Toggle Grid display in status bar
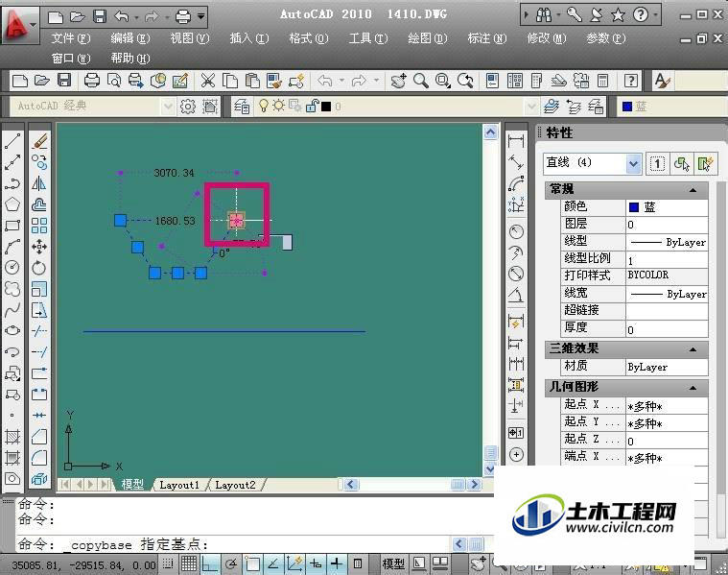Viewport: 728px width, 575px height. (x=189, y=563)
